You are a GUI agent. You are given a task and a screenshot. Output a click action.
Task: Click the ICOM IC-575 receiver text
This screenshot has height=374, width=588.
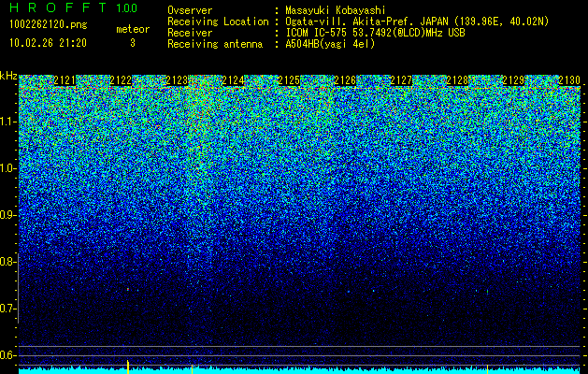pyautogui.click(x=375, y=33)
